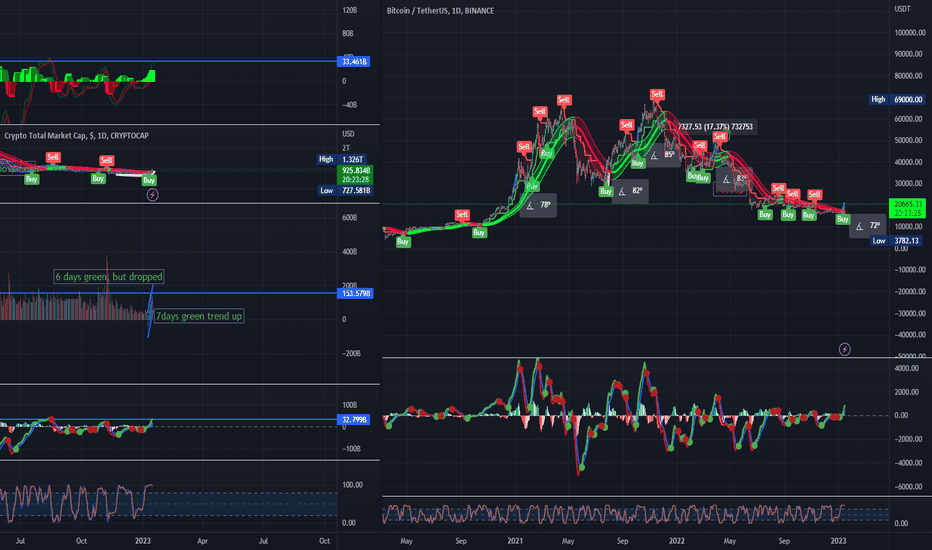Click the 32.799B horizontal line label
The height and width of the screenshot is (550, 932).
coord(354,420)
